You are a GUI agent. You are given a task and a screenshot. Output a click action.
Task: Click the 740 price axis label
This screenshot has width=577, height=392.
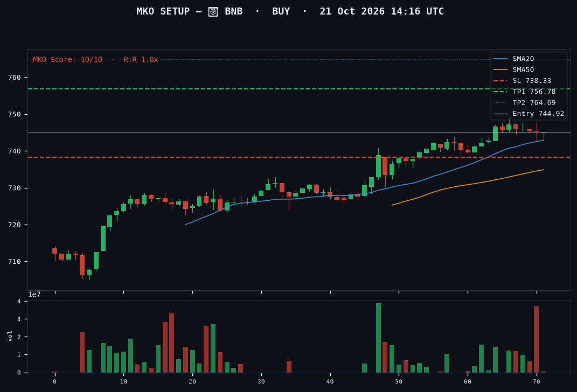[15, 151]
